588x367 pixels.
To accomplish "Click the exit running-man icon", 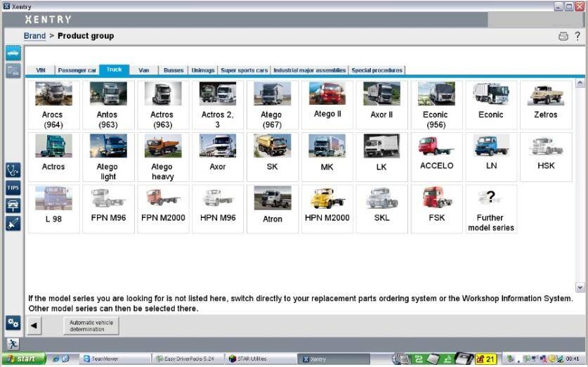I will pos(13,343).
